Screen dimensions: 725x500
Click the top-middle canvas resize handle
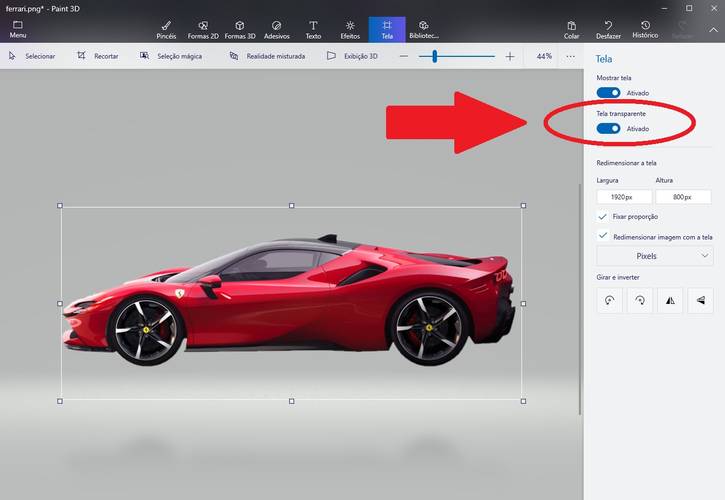click(x=291, y=205)
